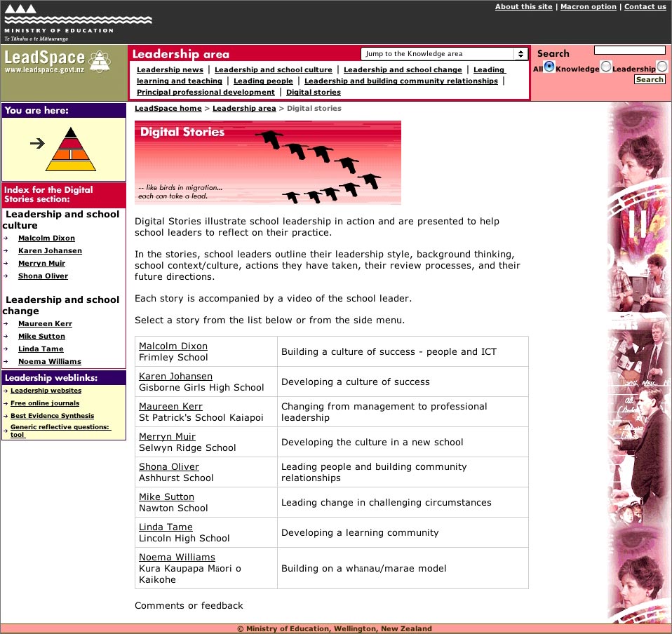This screenshot has height=634, width=672.
Task: Select the radio button following the Leadership label
Action: [x=662, y=67]
